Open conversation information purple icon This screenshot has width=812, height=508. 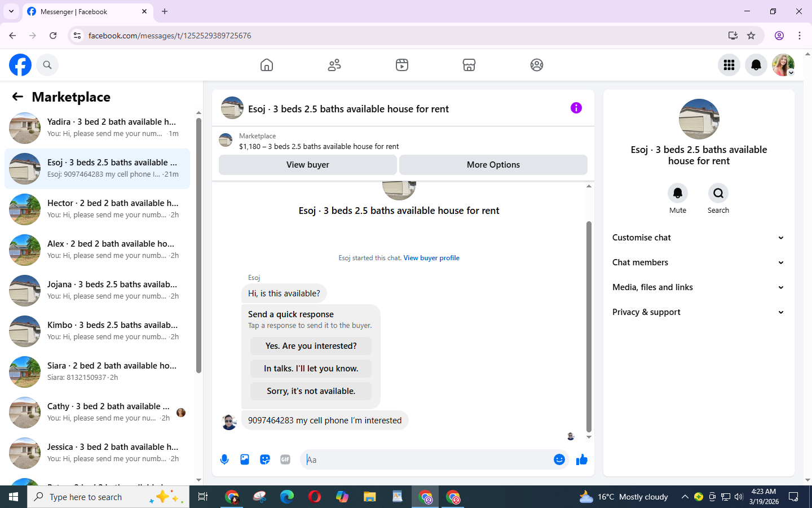click(x=576, y=108)
